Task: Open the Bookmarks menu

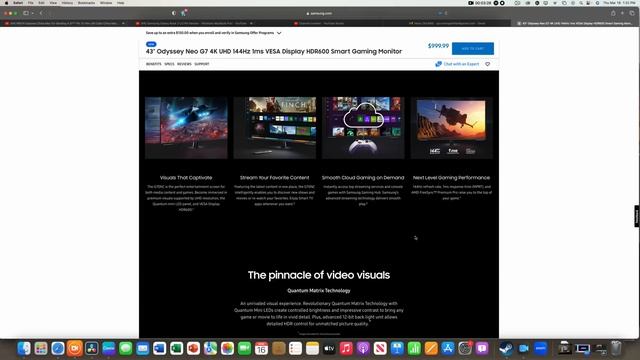Action: 86,3
